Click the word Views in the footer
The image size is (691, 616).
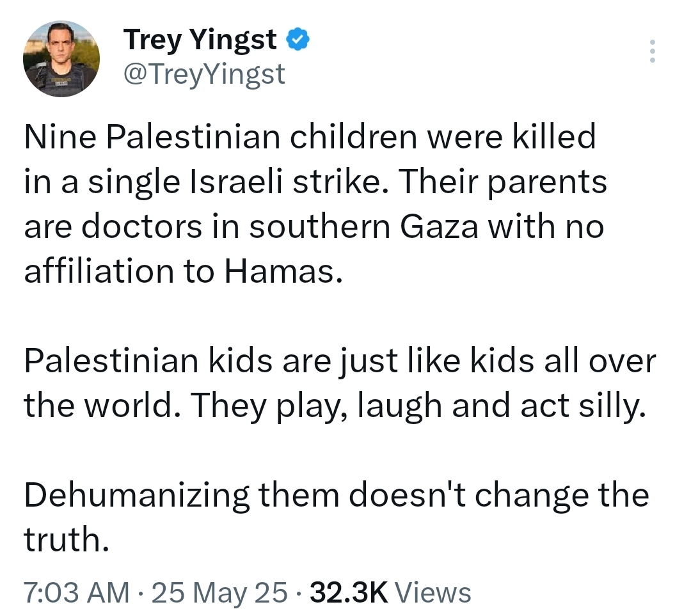433,592
